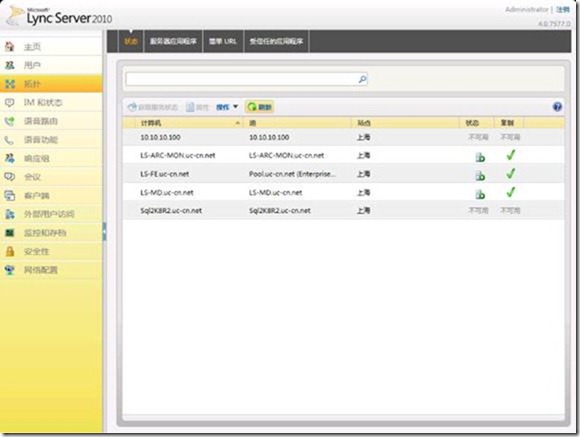Click the Security (安全性) lock icon

(x=10, y=252)
